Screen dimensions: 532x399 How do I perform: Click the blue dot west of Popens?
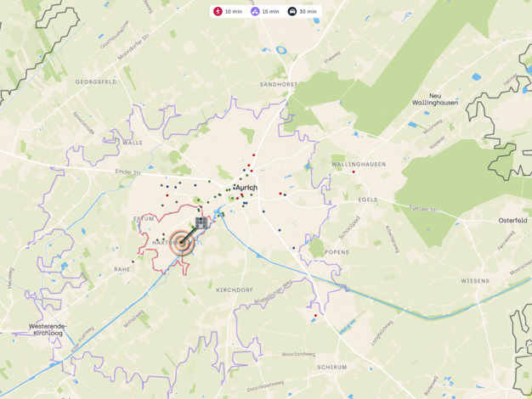tap(293, 248)
